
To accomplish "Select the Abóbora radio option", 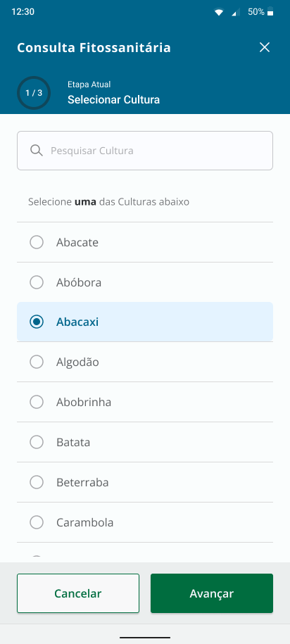I will 37,282.
